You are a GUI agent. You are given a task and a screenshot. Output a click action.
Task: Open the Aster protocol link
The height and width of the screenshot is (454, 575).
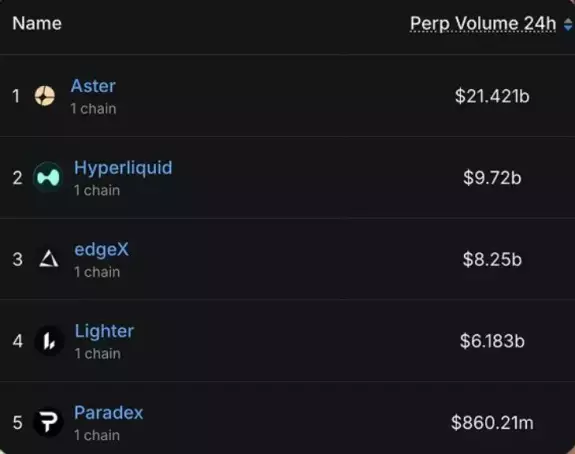93,86
